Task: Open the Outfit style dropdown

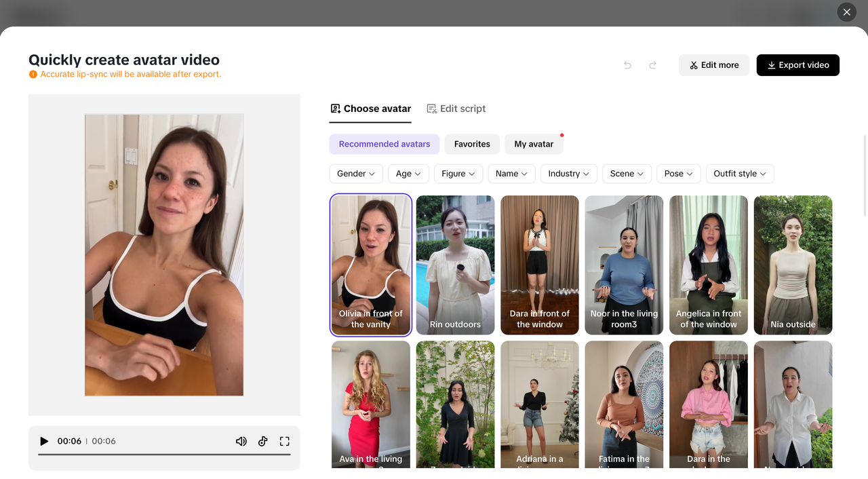Action: [x=739, y=174]
